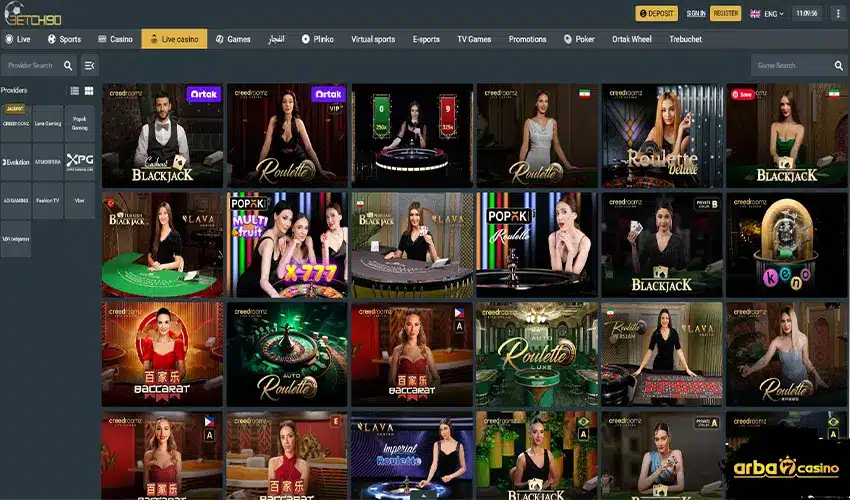
Task: Click the game search magnifier icon
Action: pyautogui.click(x=838, y=66)
